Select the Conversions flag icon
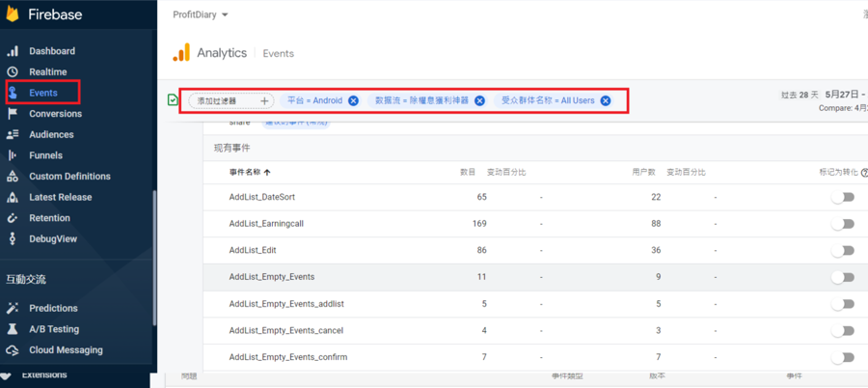The image size is (868, 388). click(x=13, y=114)
